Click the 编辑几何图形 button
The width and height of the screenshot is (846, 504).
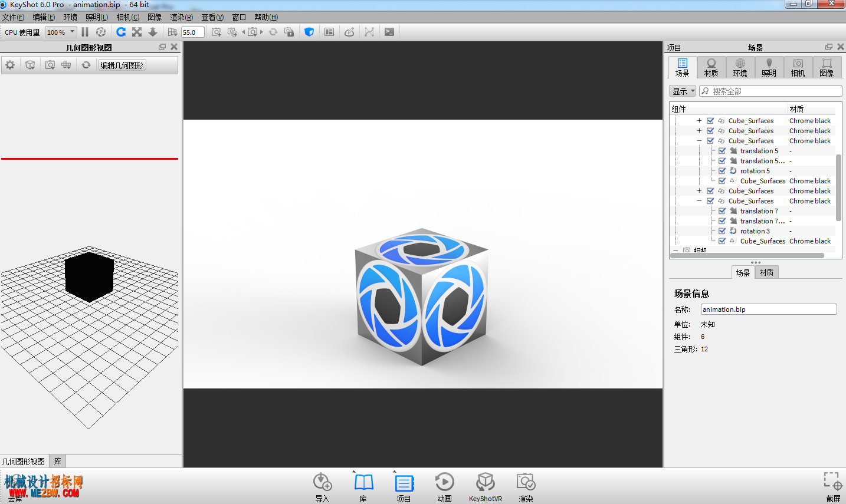[122, 65]
